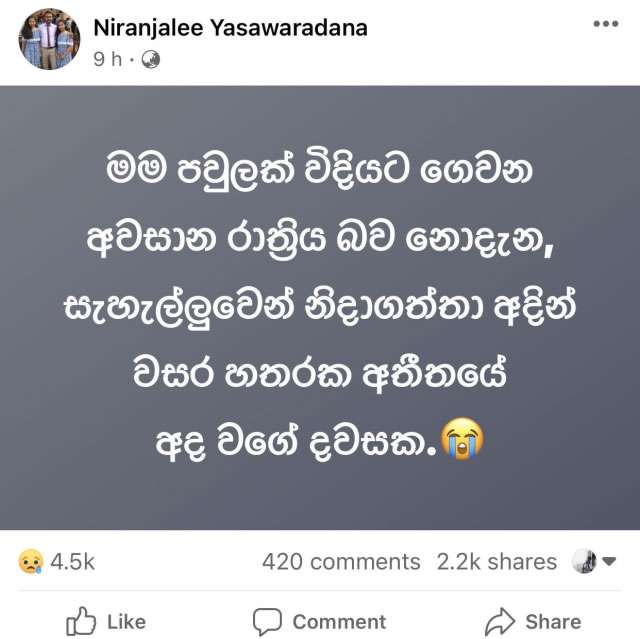Expand the commenting identity dropdown arrow

609,562
